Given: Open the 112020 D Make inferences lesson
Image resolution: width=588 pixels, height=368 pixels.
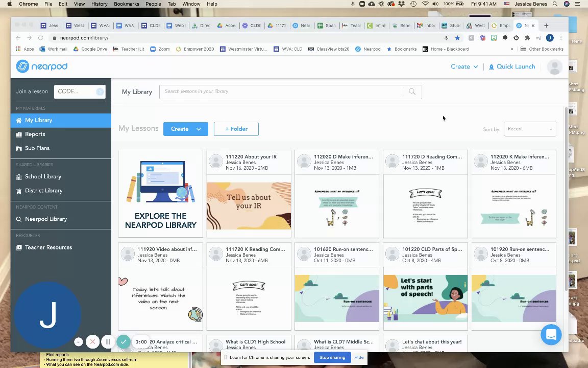Looking at the screenshot, I should click(337, 194).
